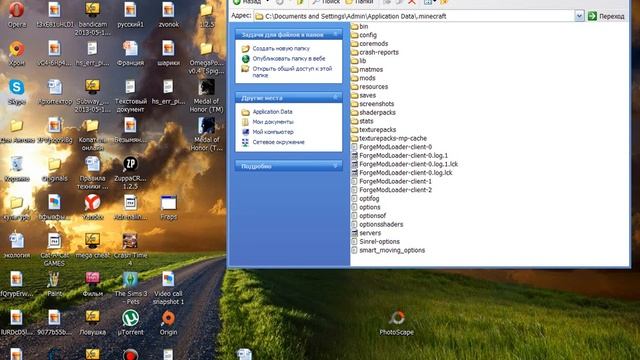640x360 pixels.
Task: Click the Папки folders toolbar button
Action: click(x=360, y=2)
